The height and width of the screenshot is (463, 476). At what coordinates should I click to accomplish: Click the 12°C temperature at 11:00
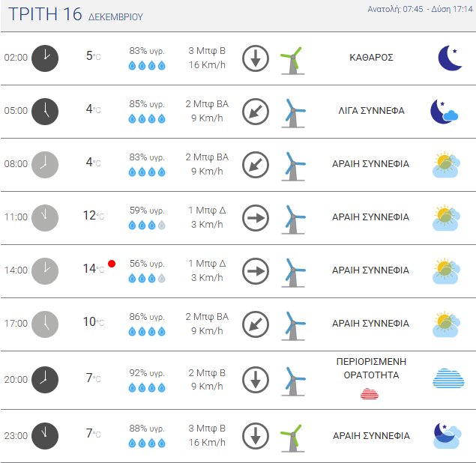pyautogui.click(x=91, y=216)
